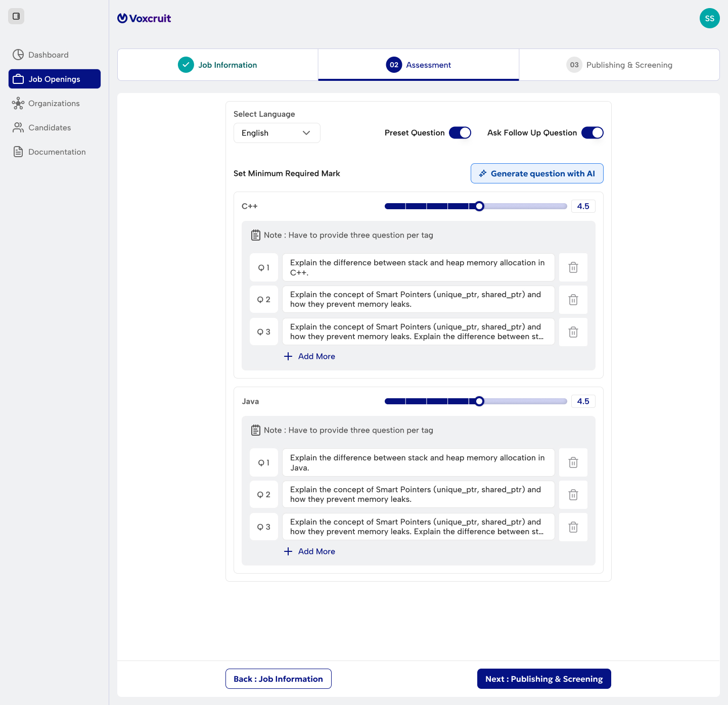This screenshot has height=705, width=728.
Task: Delete Java question Q 1 with trash icon
Action: pyautogui.click(x=573, y=462)
